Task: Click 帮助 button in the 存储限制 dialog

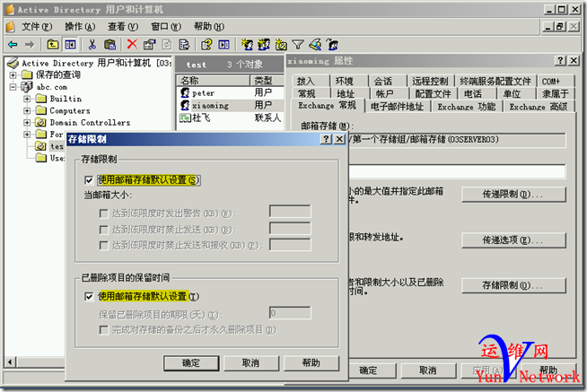Action: [311, 362]
